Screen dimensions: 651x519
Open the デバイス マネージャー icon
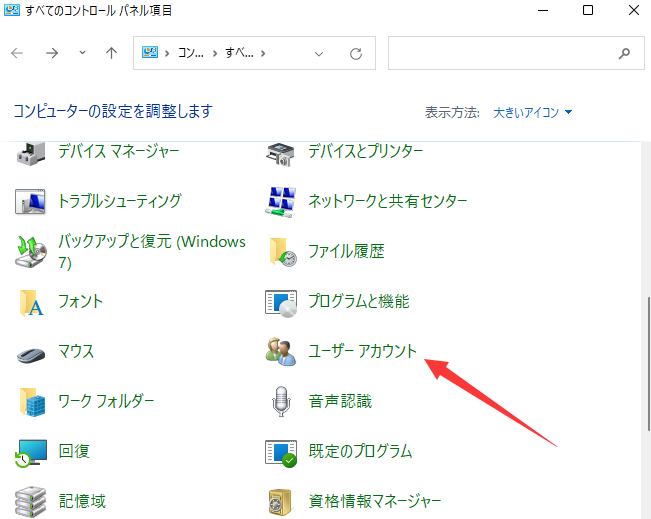tap(31, 154)
